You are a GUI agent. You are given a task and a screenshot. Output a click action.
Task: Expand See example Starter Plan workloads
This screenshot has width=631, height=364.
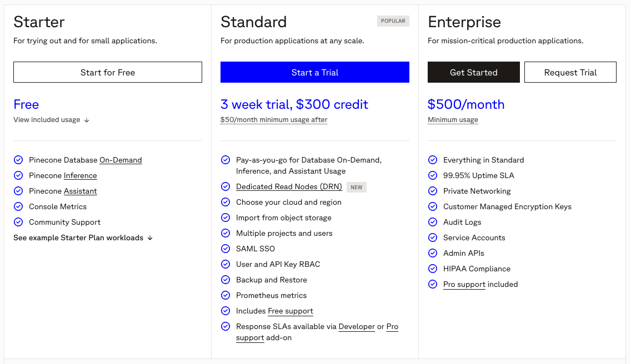[x=83, y=237]
